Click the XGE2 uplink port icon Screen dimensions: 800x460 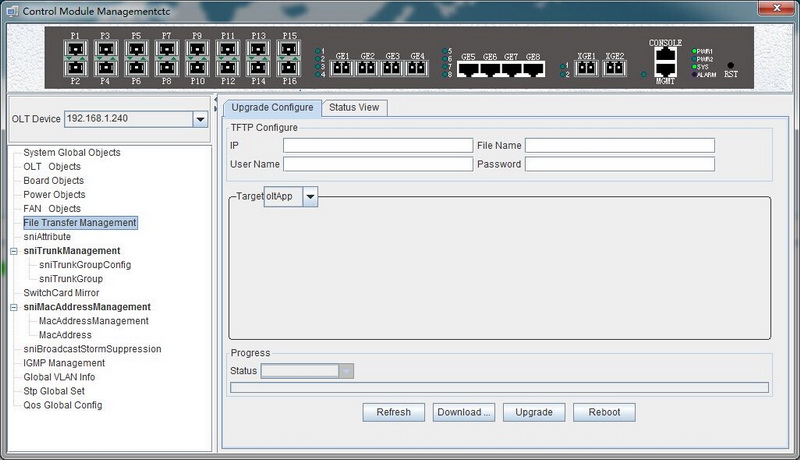coord(614,69)
